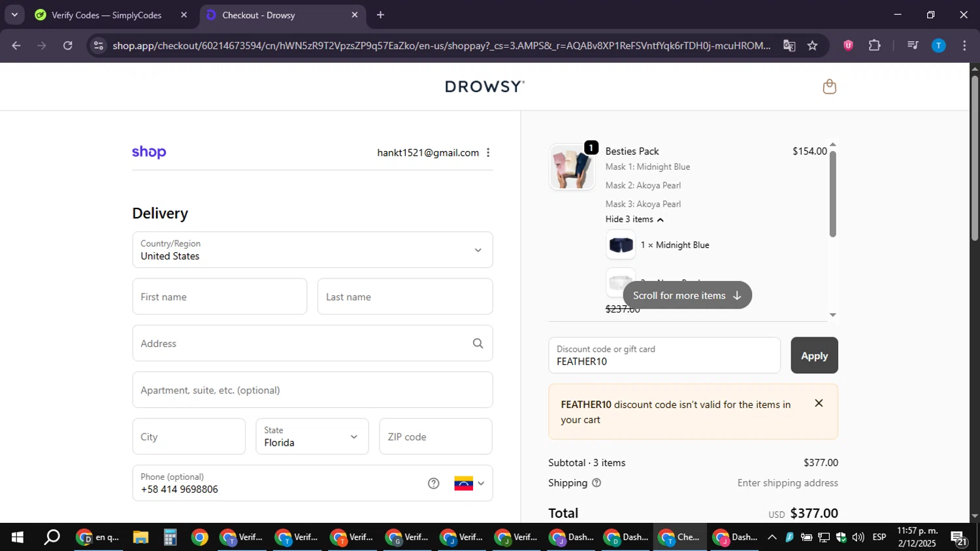Show hidden system tray icons

pos(772,537)
